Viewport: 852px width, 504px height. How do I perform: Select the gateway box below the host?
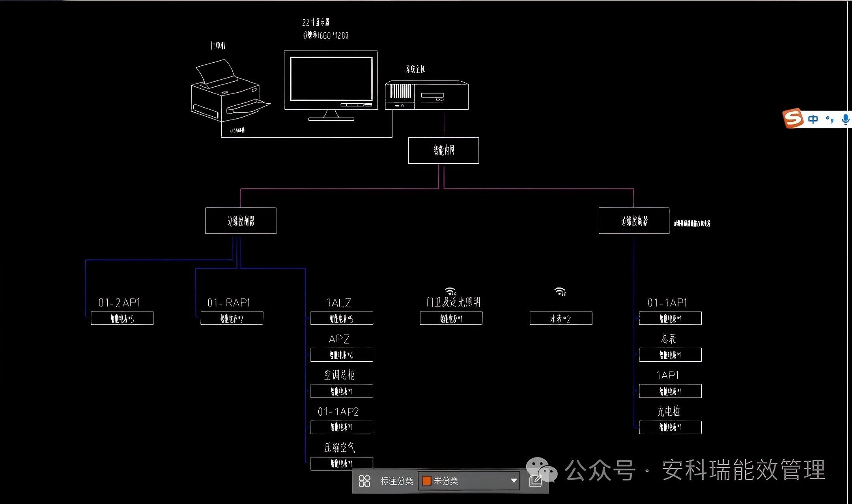pos(443,150)
